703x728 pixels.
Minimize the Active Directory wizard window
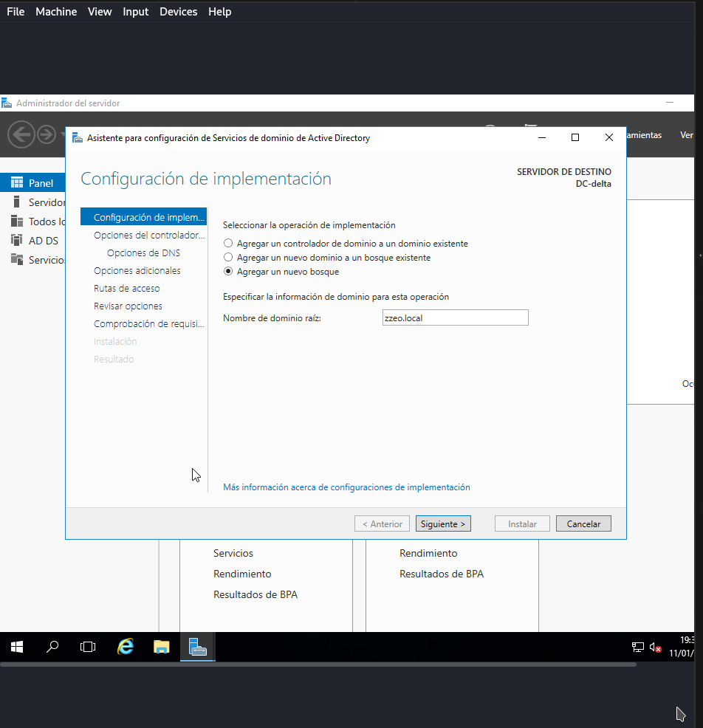(x=542, y=137)
